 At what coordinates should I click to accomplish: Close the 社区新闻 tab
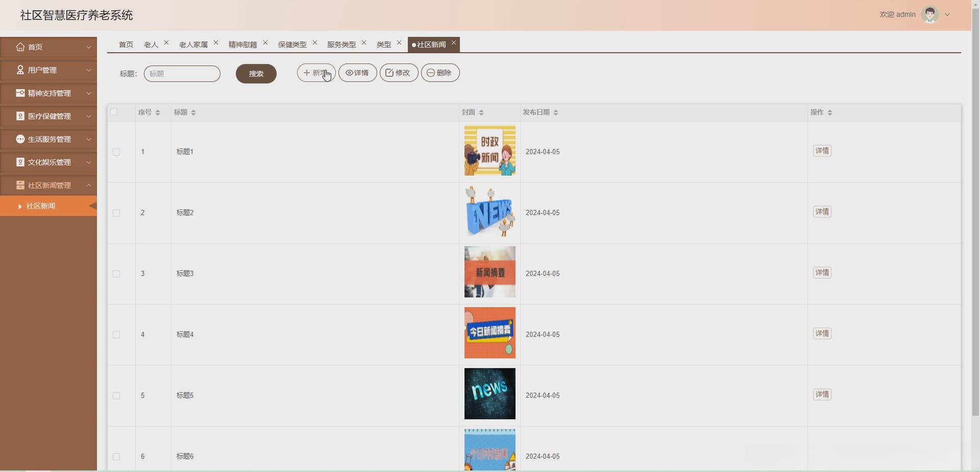click(x=454, y=43)
